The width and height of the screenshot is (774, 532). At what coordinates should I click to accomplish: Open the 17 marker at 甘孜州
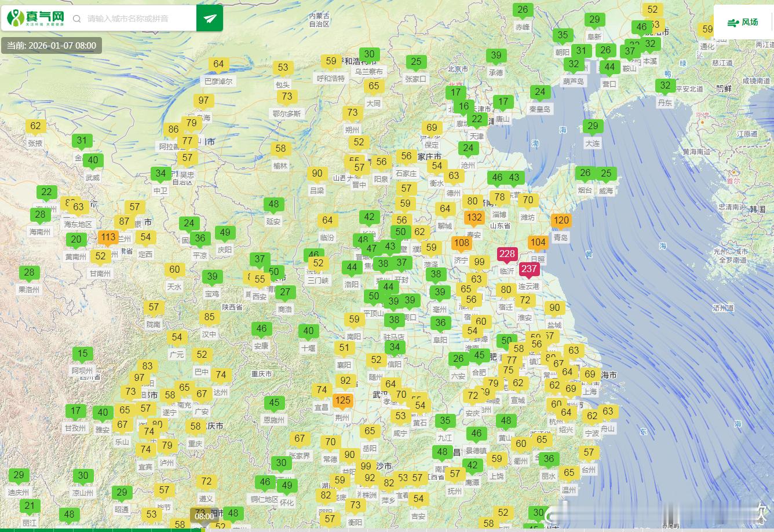(75, 412)
